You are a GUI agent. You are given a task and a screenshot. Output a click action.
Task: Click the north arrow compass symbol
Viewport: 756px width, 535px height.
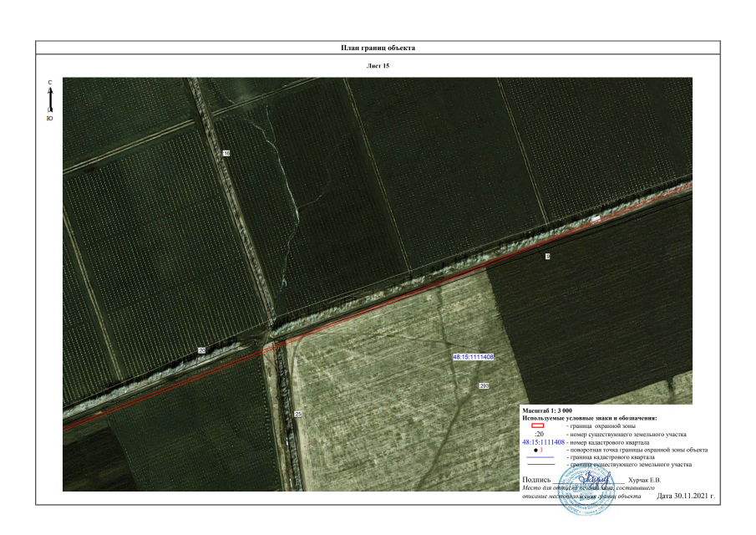point(51,101)
